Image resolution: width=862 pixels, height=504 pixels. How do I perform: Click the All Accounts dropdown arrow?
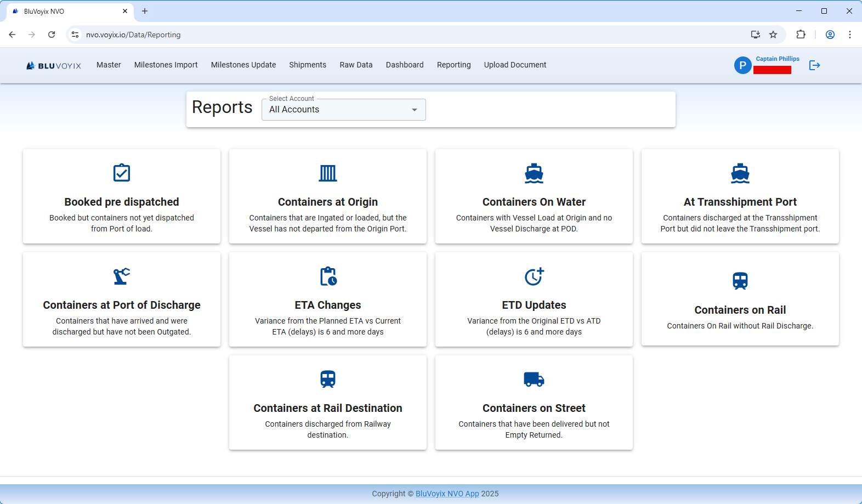(x=415, y=110)
